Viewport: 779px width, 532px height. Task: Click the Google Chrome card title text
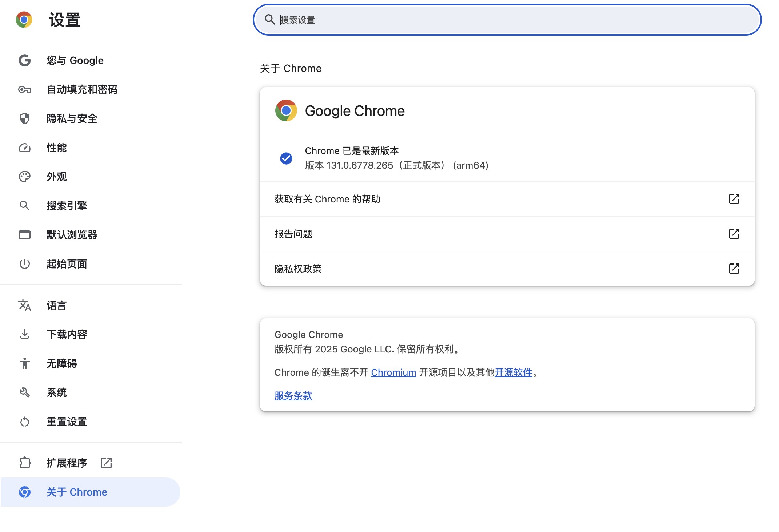point(355,111)
